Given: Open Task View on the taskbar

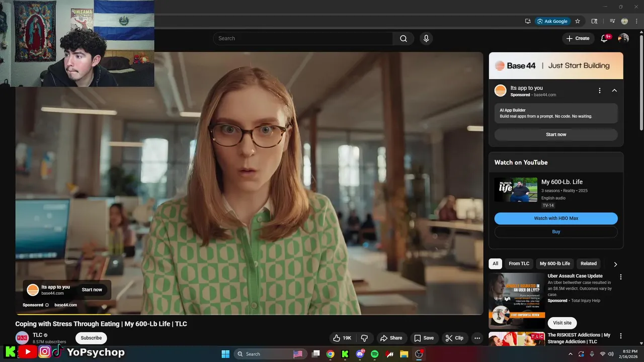Looking at the screenshot, I should click(x=315, y=354).
